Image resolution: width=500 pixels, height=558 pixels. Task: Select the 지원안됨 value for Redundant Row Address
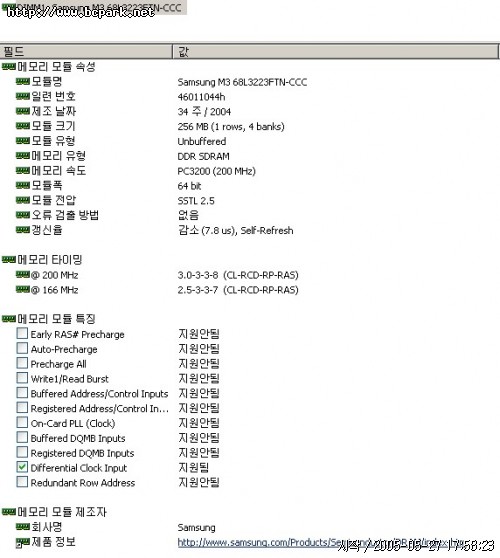199,482
